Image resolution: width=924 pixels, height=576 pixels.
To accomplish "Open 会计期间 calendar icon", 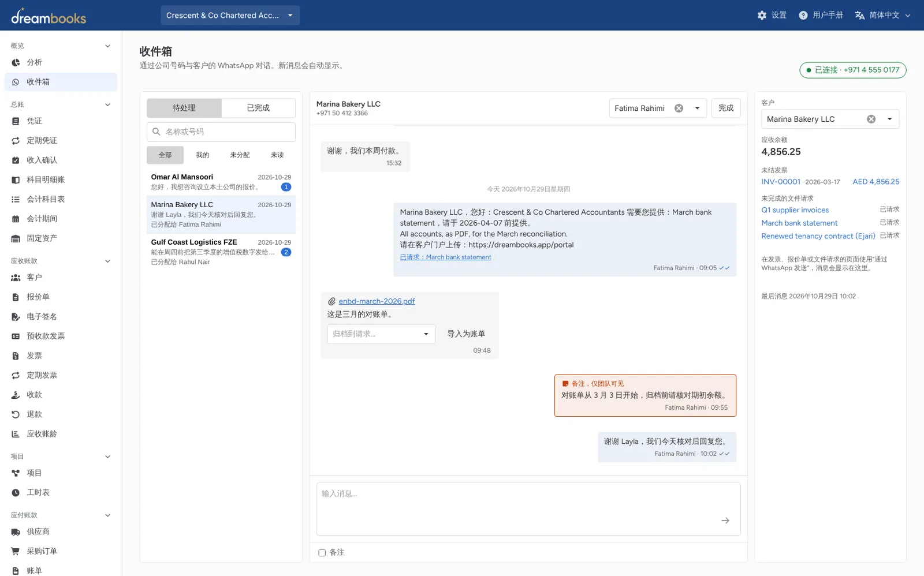I will pos(16,219).
